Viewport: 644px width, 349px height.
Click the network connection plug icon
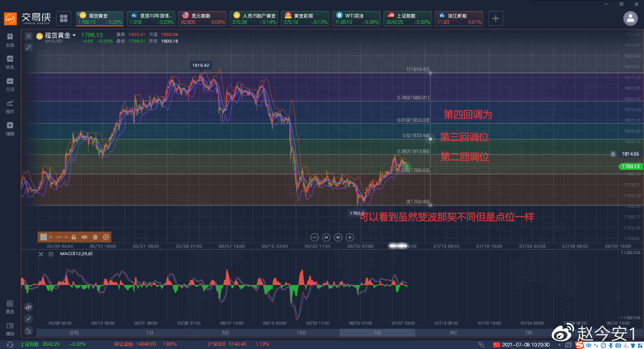pos(481,344)
